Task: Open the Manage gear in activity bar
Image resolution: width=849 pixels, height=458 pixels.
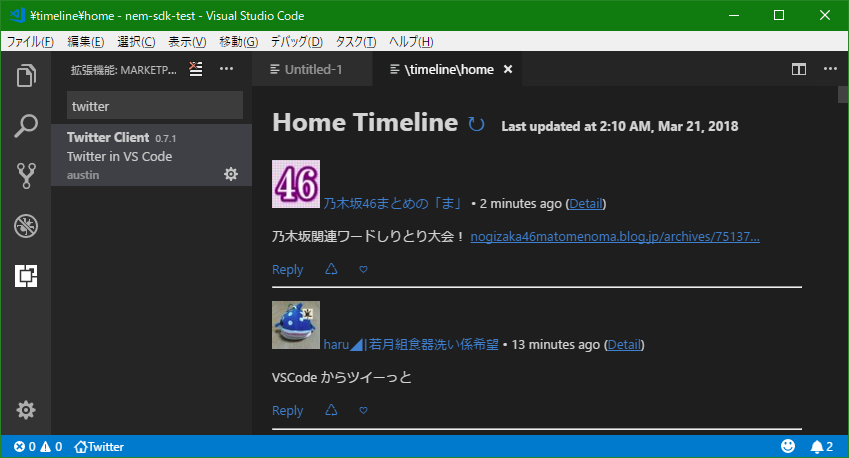Action: [26, 410]
